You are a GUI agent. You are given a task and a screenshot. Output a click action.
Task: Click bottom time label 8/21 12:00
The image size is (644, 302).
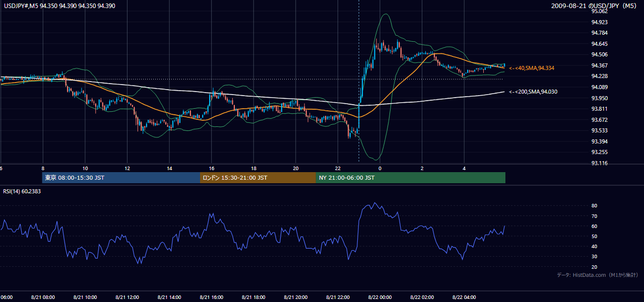click(127, 297)
